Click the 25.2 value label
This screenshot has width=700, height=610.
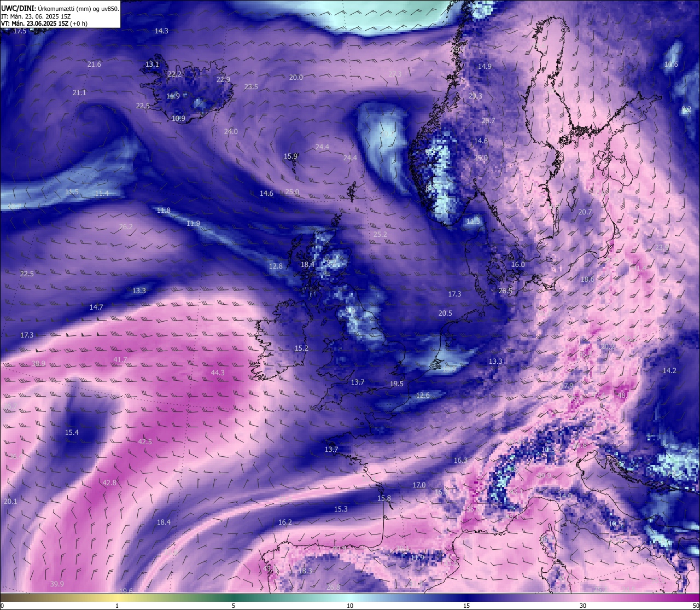[380, 234]
